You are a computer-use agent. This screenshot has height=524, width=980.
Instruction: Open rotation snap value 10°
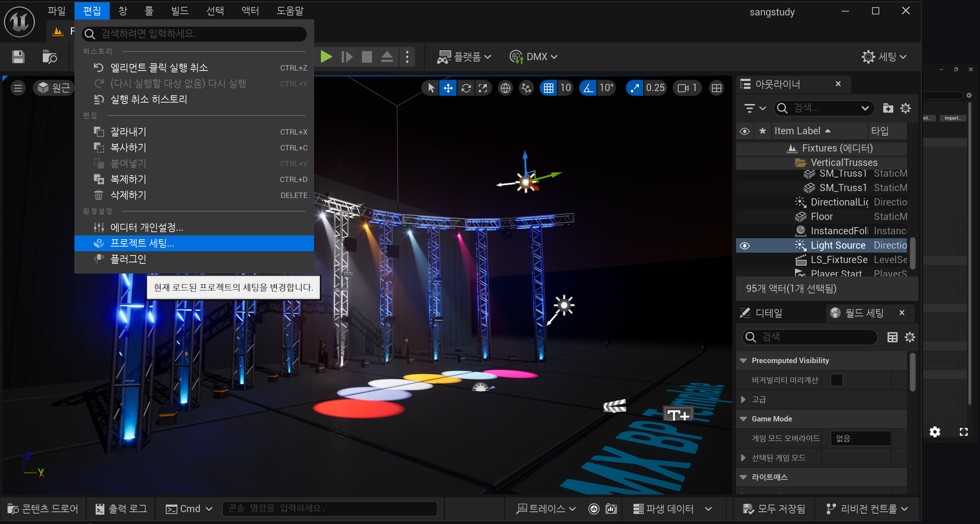[607, 88]
